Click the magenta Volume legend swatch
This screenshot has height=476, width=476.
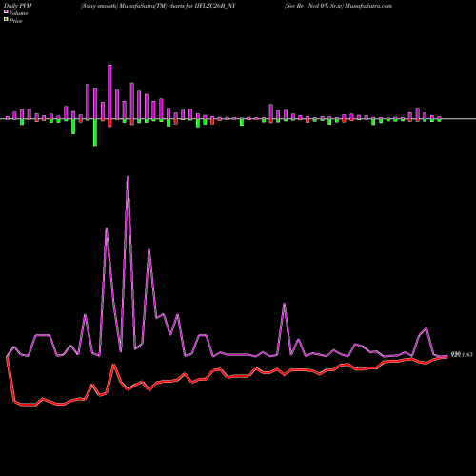(6, 11)
